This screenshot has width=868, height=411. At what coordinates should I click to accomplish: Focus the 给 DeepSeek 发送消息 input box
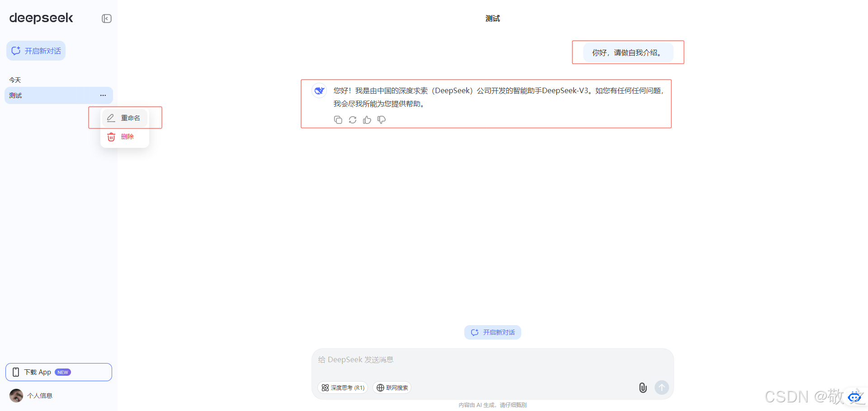[x=493, y=360]
